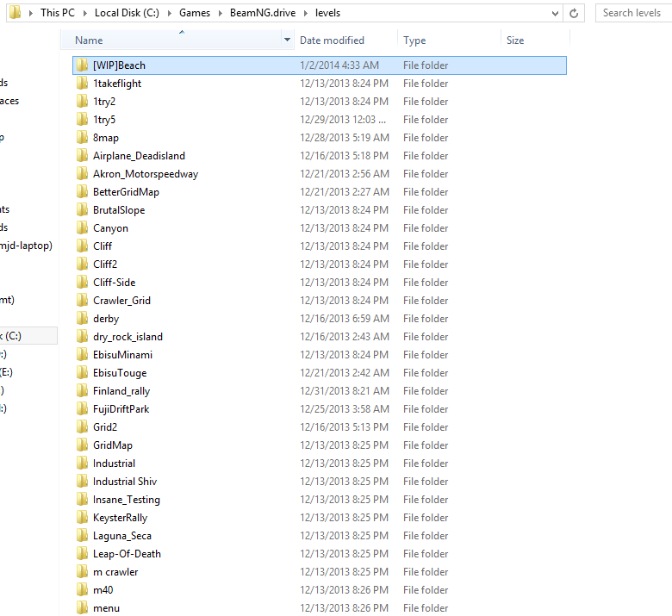Click the FujiDriftPark folder icon

(x=83, y=409)
